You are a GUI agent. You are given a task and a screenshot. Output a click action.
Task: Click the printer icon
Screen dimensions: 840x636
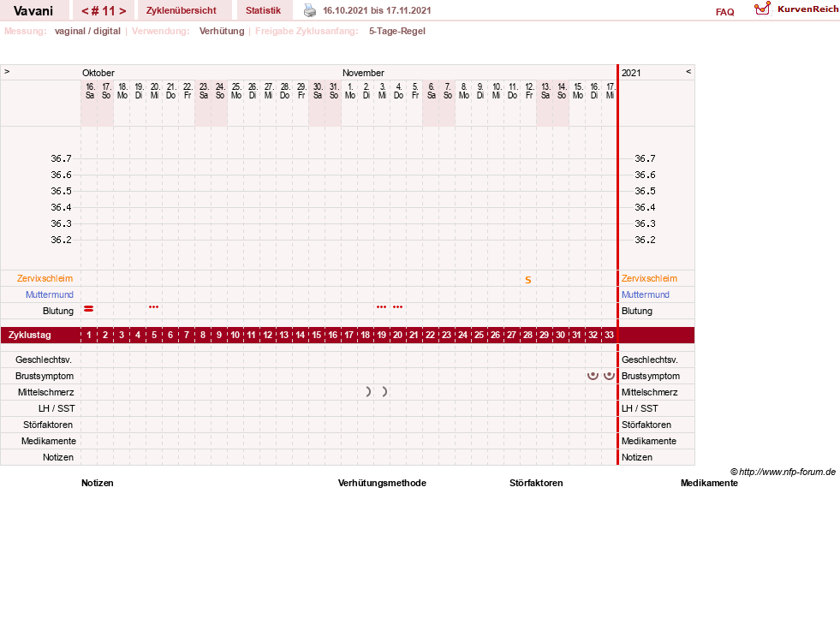(310, 10)
